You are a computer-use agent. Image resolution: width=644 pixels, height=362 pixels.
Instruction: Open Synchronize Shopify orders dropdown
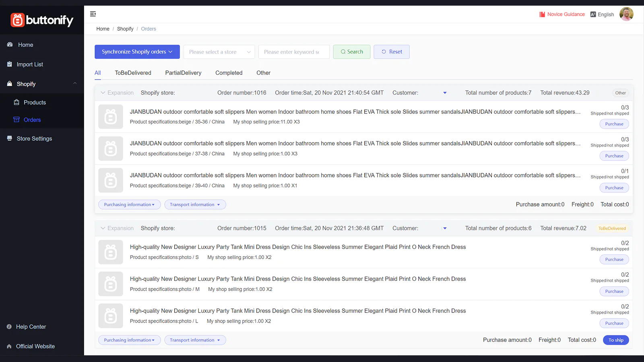137,52
